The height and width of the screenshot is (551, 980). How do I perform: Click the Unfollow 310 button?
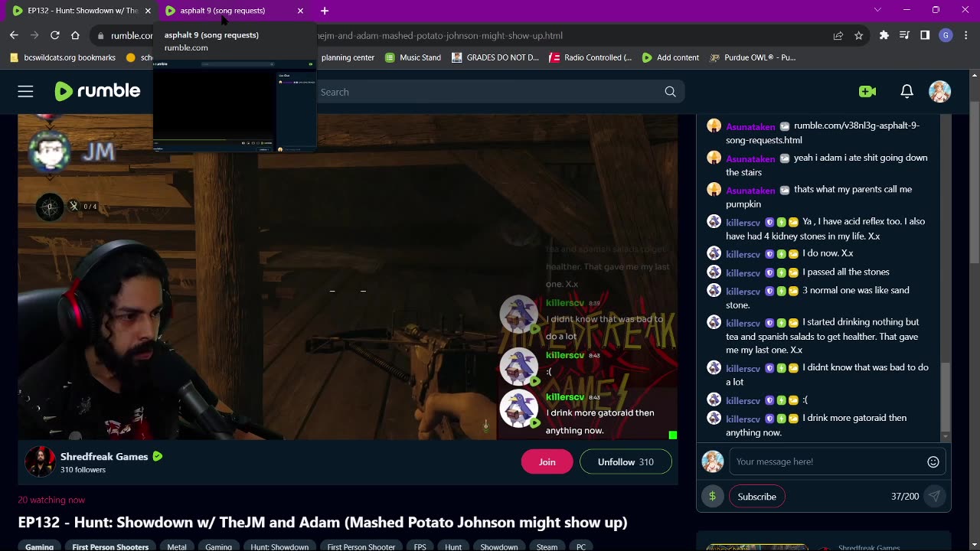pos(626,462)
